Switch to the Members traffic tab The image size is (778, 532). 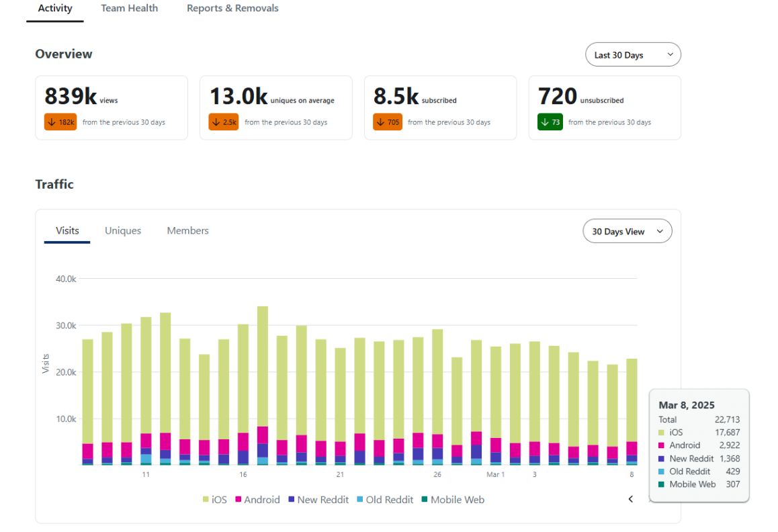click(187, 231)
